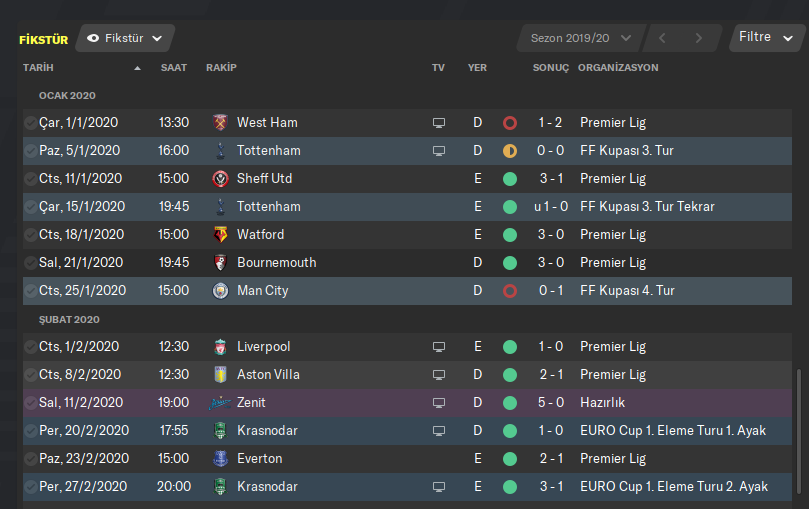The image size is (809, 509).
Task: Sort by the TARİH column header
Action: pyautogui.click(x=38, y=68)
